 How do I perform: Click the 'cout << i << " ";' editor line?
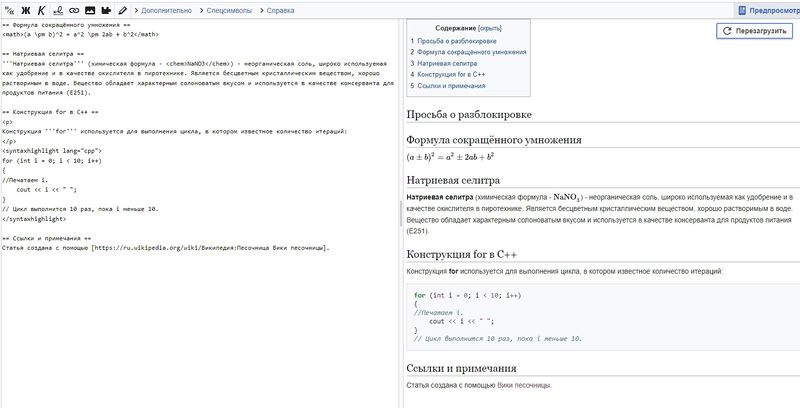pos(46,190)
